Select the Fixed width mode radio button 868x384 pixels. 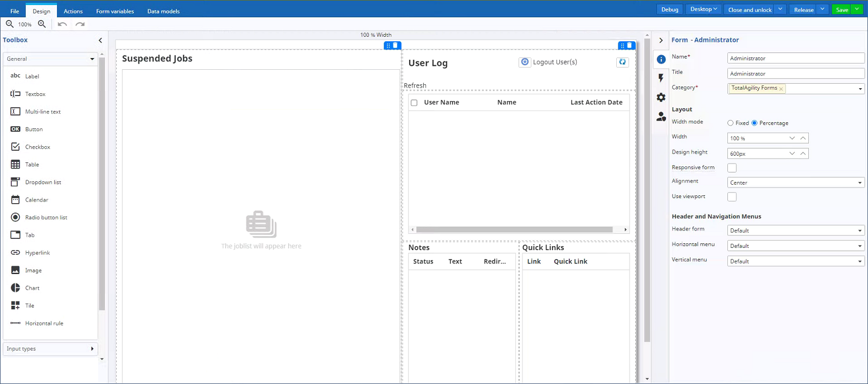tap(731, 123)
